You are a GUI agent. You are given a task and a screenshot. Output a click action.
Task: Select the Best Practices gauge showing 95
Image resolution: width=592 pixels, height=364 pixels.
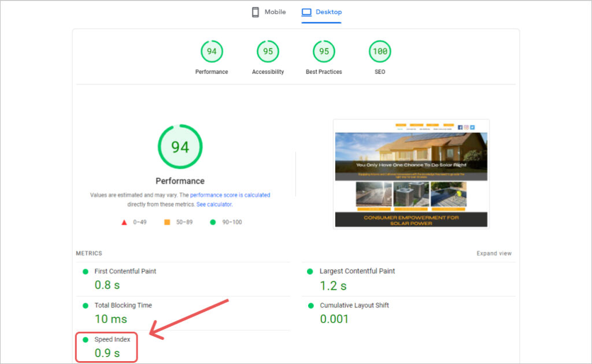coord(323,51)
